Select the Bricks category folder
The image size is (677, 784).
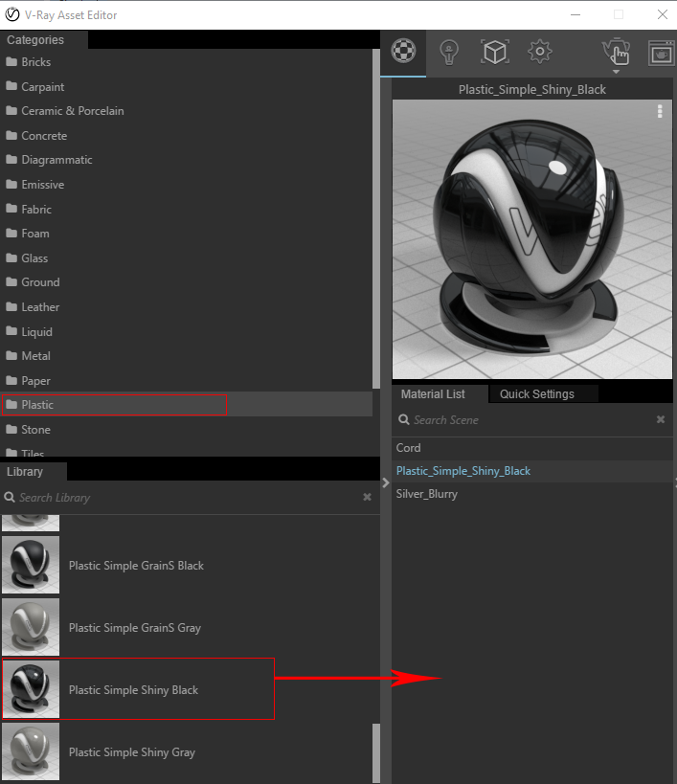coord(187,62)
